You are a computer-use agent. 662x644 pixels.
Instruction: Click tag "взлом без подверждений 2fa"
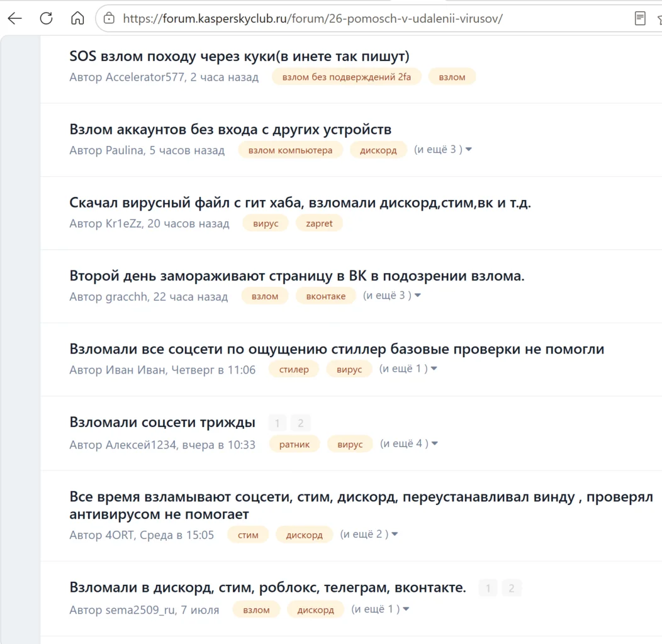click(346, 77)
